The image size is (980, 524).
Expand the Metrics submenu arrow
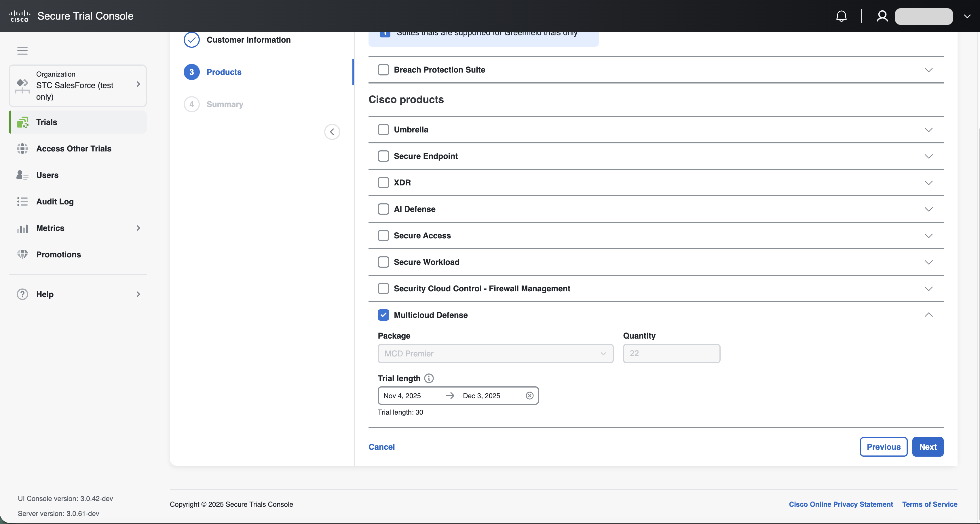[138, 228]
